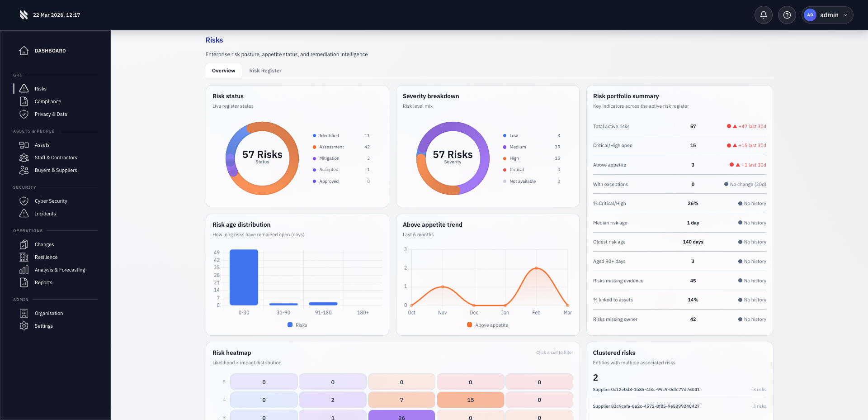Viewport: 868px width, 420px height.
Task: Go to Buyers & Suppliers page
Action: [x=56, y=170]
